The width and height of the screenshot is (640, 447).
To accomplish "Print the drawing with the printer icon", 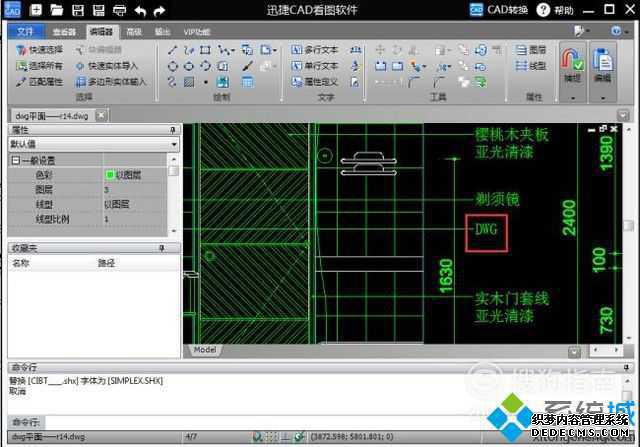I will (119, 10).
